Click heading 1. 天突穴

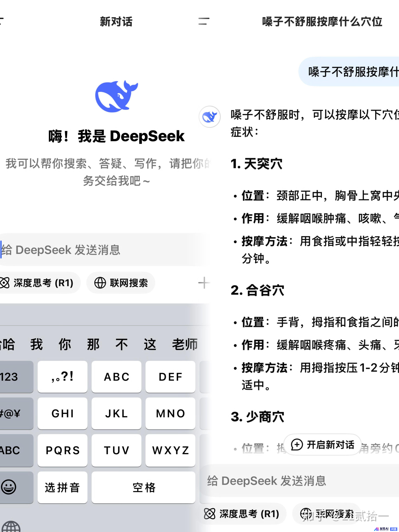click(256, 164)
